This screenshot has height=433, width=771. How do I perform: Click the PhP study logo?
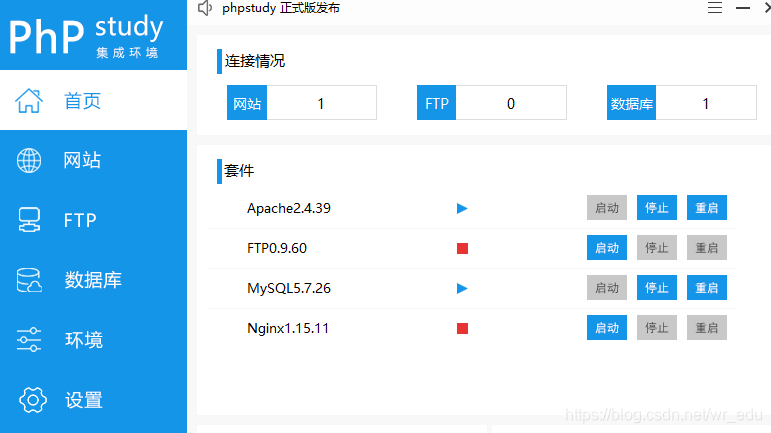[x=86, y=37]
